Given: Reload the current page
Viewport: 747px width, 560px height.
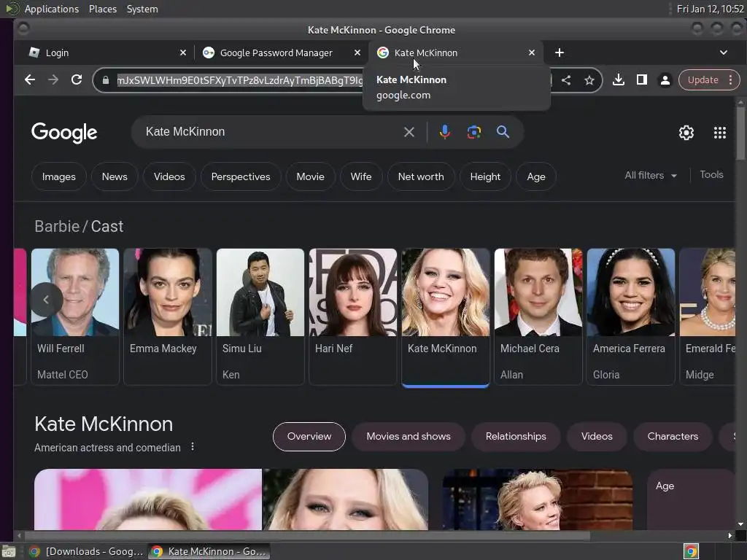Looking at the screenshot, I should point(76,80).
